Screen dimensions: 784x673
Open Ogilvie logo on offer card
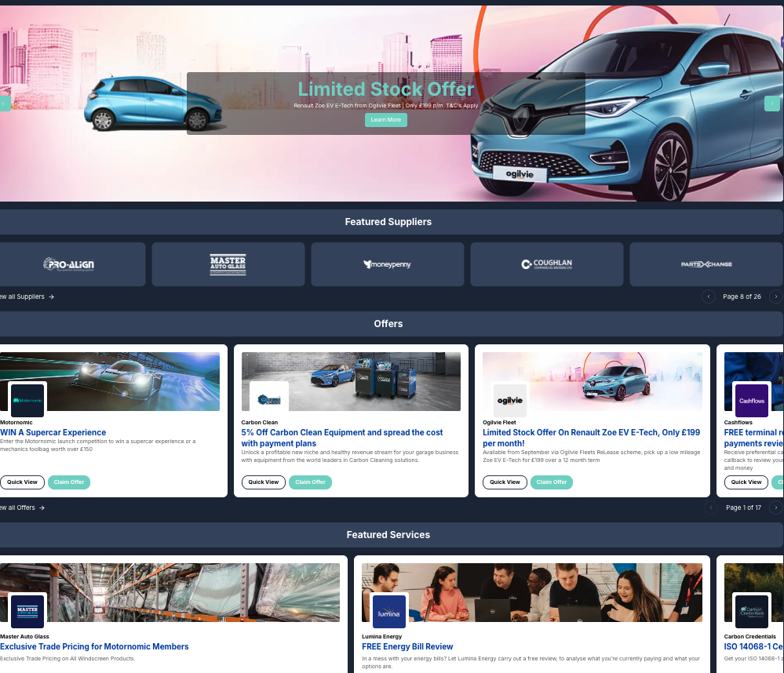pos(510,400)
